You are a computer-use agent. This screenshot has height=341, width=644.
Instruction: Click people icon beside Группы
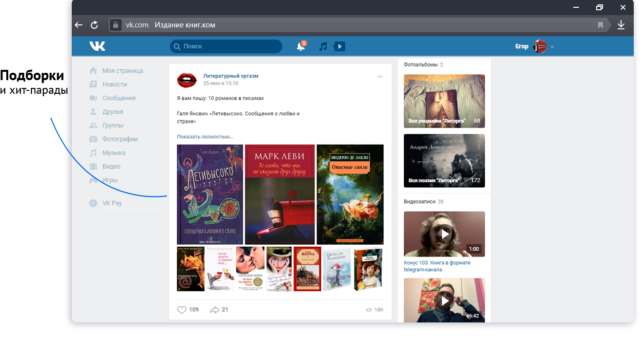click(x=93, y=126)
